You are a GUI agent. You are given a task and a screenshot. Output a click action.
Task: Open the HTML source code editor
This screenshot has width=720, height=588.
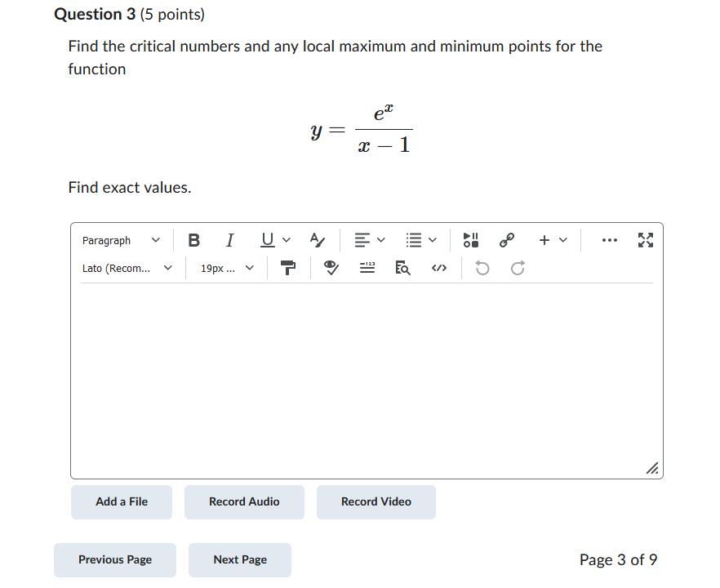[438, 267]
